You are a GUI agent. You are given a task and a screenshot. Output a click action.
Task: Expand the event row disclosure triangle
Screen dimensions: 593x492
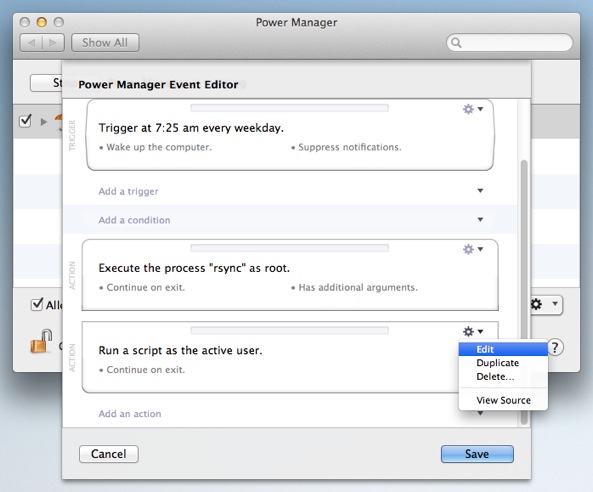click(44, 122)
